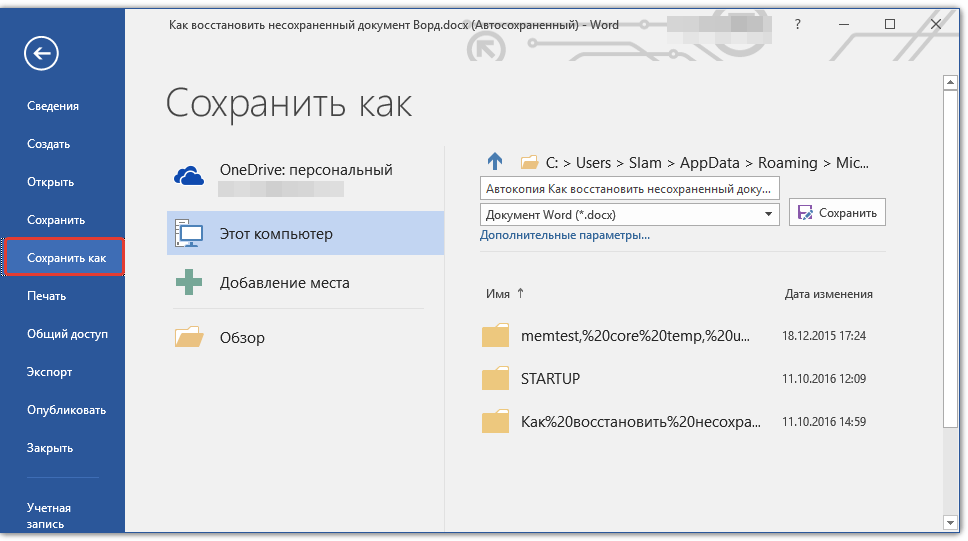Click Users in the path breadcrumb
Image resolution: width=968 pixels, height=541 pixels.
(x=593, y=162)
